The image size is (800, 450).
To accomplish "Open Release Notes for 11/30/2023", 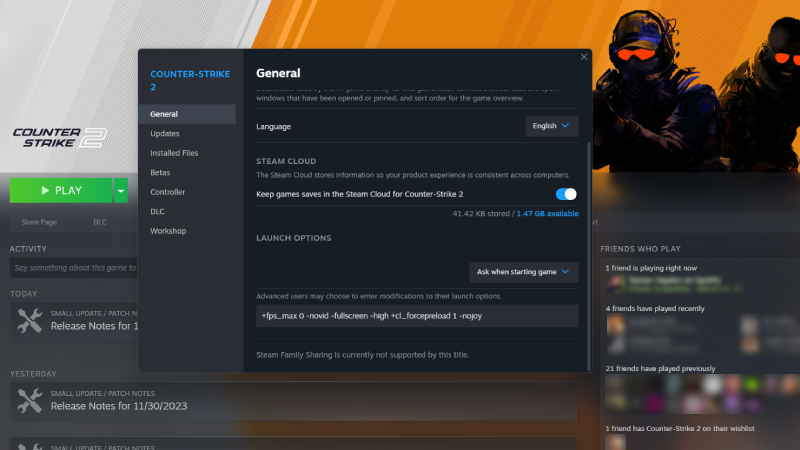I will point(119,406).
